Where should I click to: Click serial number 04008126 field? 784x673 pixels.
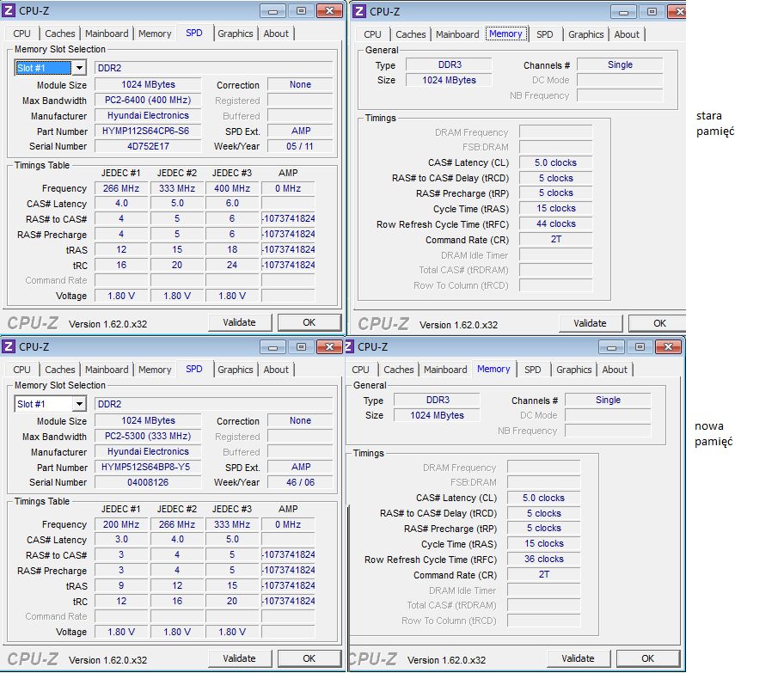tap(148, 482)
